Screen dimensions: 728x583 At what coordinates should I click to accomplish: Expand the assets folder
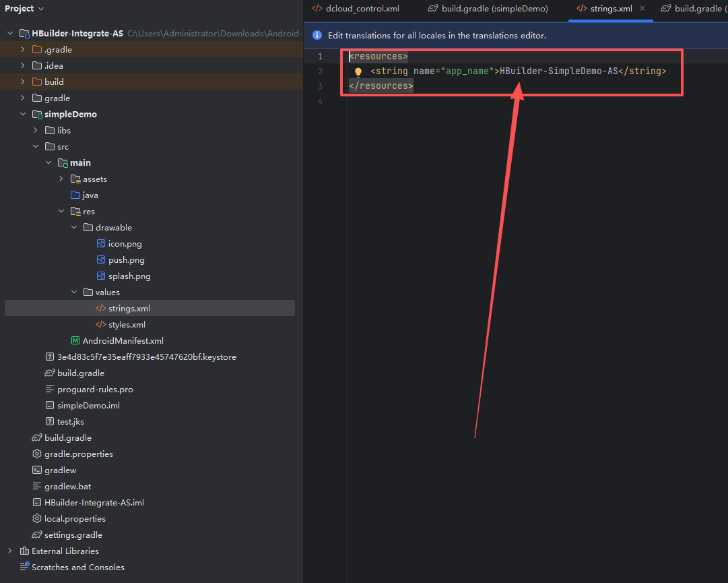pos(61,179)
